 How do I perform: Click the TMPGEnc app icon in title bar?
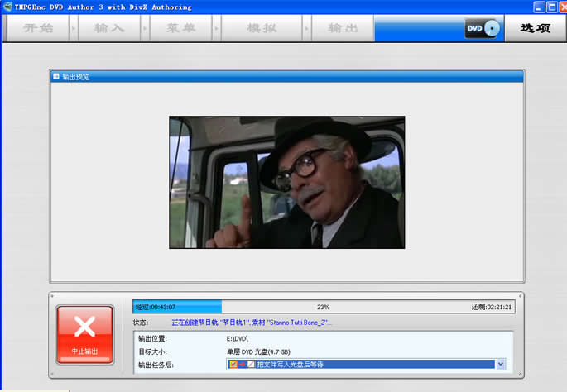[x=7, y=7]
